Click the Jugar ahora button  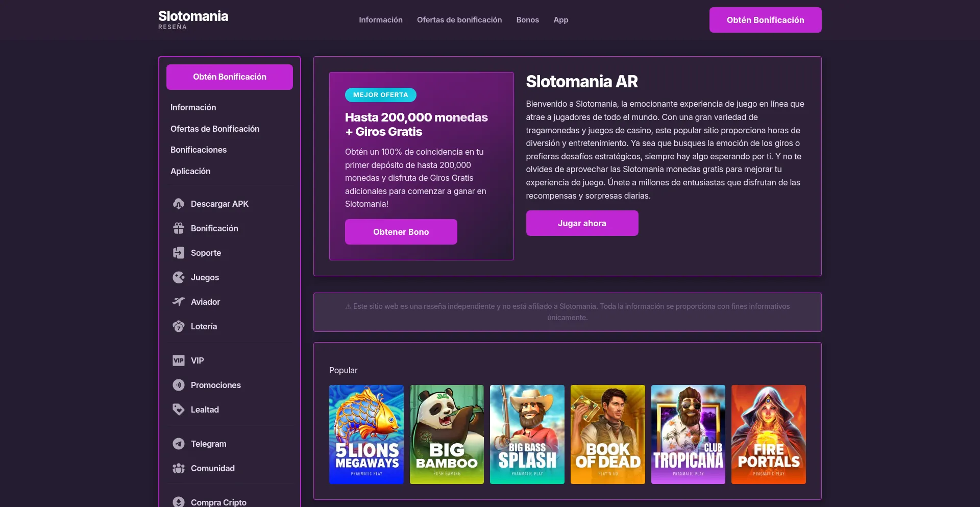pos(582,223)
